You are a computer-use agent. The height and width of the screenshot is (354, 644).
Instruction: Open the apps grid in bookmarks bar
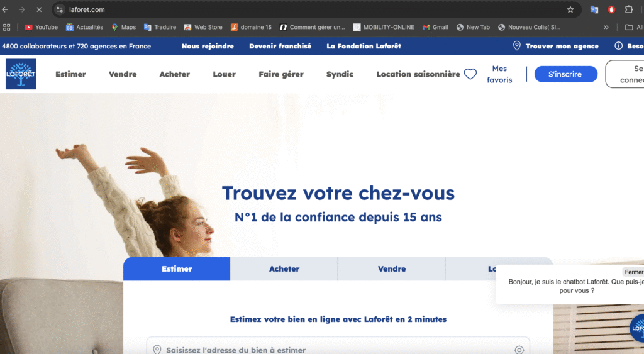pyautogui.click(x=6, y=27)
